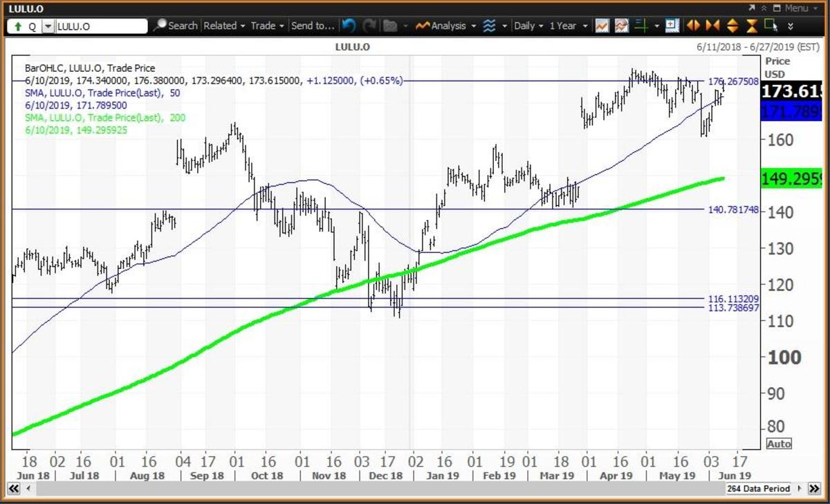
Task: Click the Price USD axis header
Action: 778,68
